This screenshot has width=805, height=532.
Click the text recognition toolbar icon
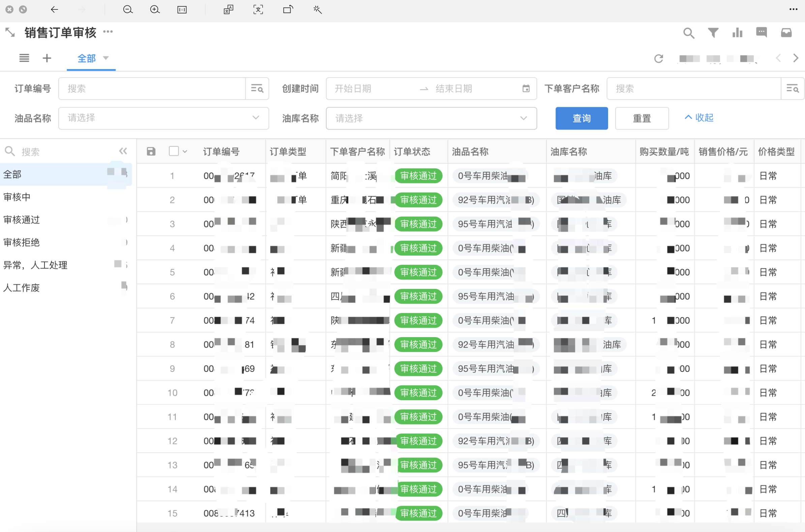click(228, 9)
